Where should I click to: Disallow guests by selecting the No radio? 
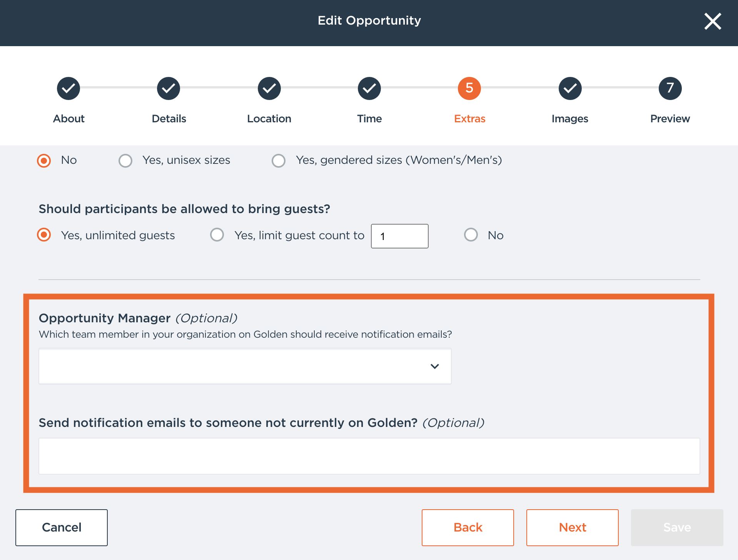[x=471, y=235]
